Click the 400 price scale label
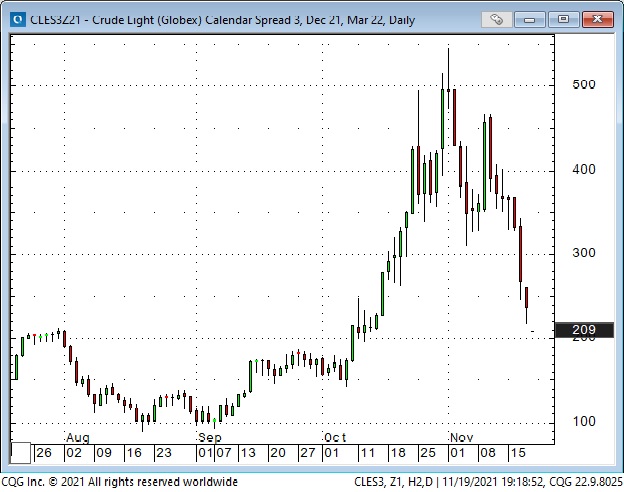624x492 pixels. (584, 170)
